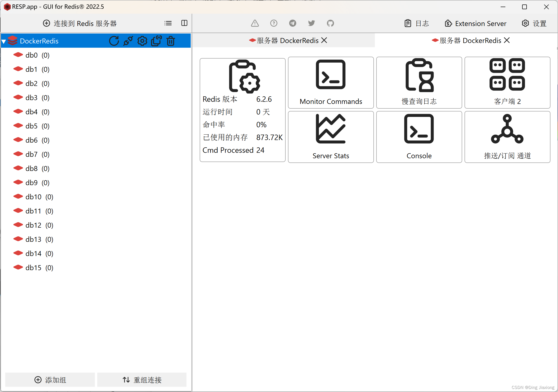Minimize the RESP.app window
The image size is (558, 392).
[503, 7]
